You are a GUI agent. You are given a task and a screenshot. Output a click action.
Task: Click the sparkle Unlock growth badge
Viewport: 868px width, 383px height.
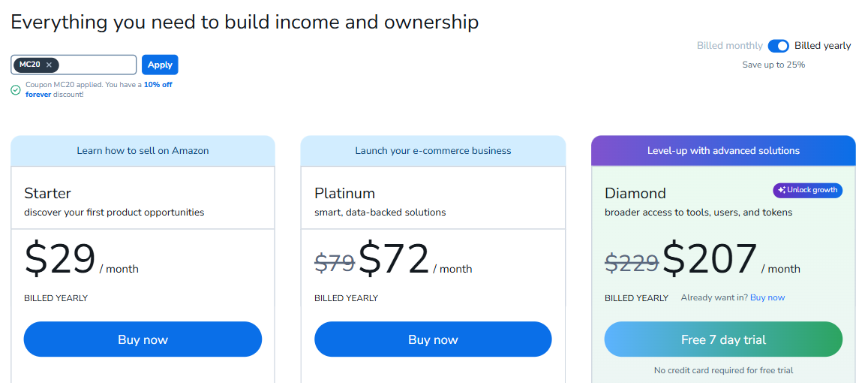click(807, 190)
